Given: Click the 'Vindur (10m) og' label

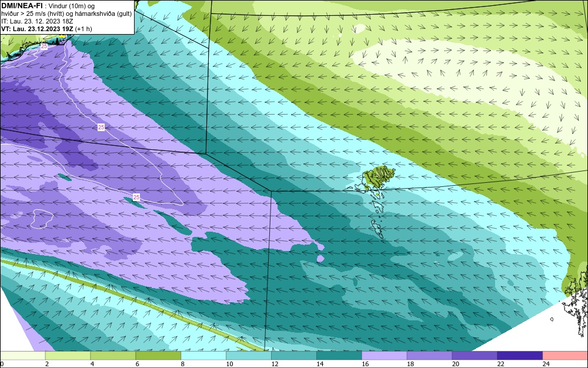Looking at the screenshot, I should tap(72, 6).
